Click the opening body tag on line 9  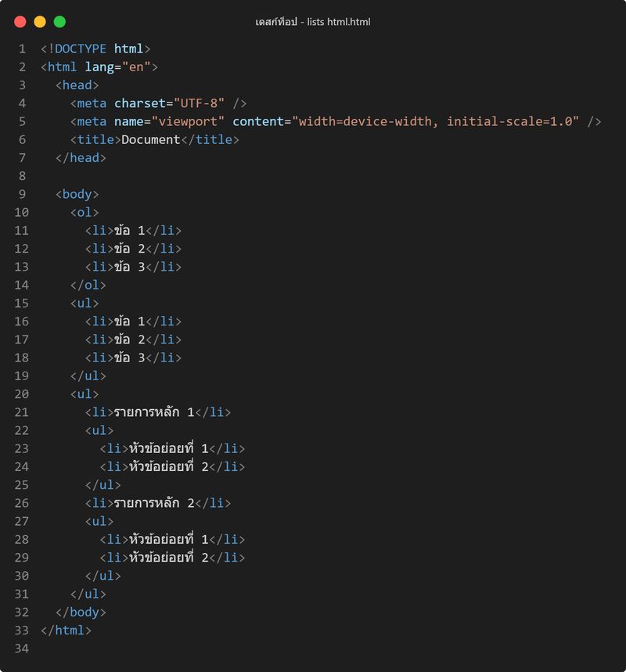pyautogui.click(x=77, y=194)
